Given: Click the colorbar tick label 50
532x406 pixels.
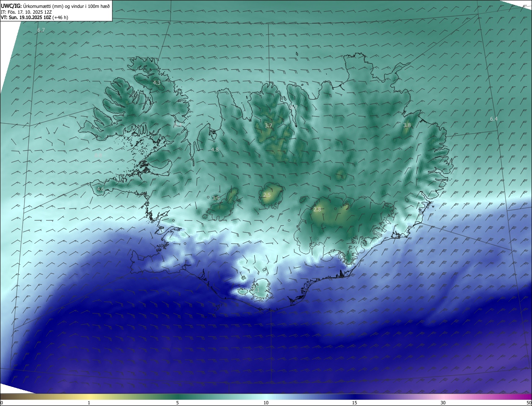Looking at the screenshot, I should click(x=529, y=403).
